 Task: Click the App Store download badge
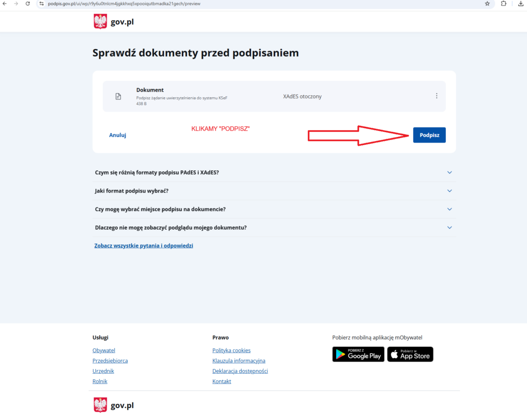coord(410,354)
